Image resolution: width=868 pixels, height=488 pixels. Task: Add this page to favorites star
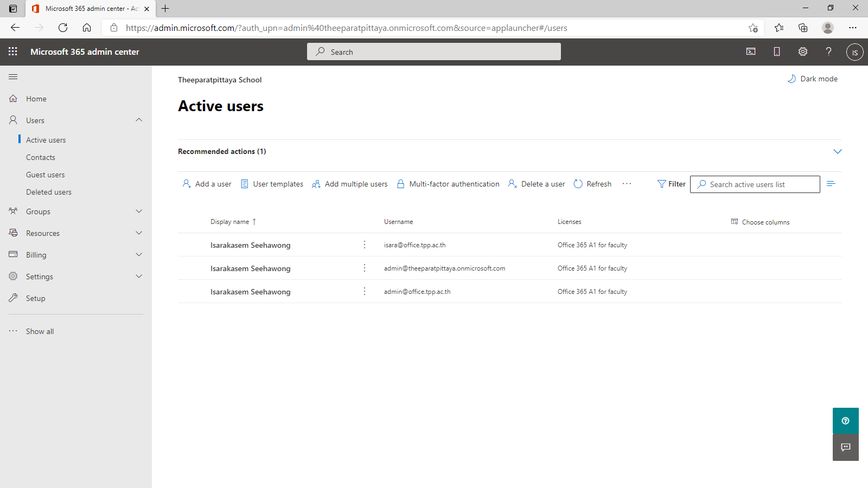pos(753,28)
